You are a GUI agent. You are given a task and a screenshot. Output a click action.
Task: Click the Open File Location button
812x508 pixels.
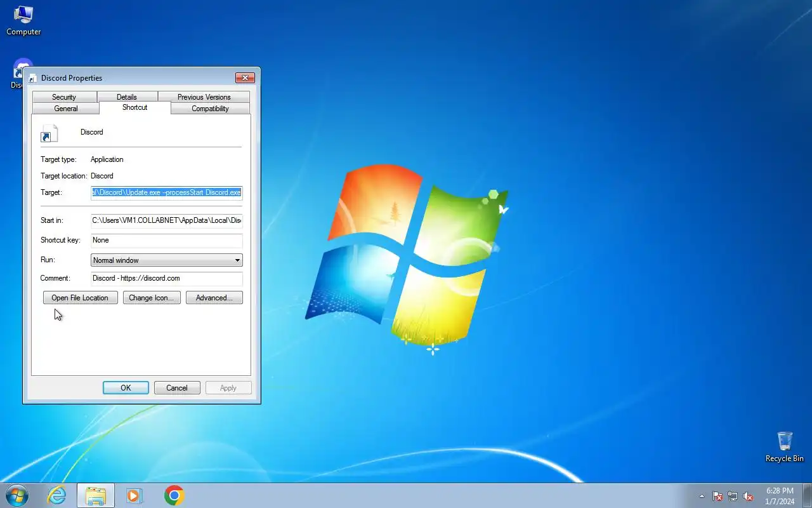(80, 298)
